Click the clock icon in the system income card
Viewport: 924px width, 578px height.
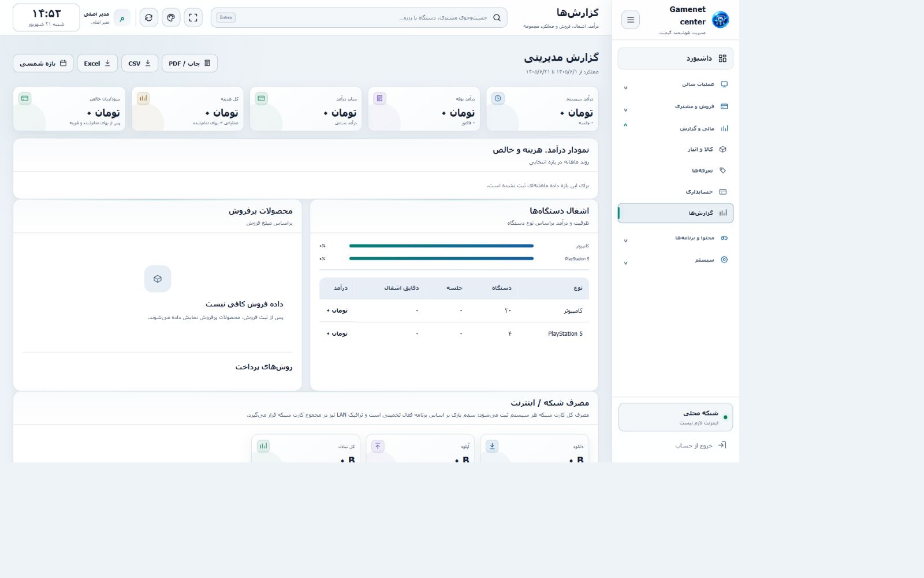pyautogui.click(x=498, y=98)
